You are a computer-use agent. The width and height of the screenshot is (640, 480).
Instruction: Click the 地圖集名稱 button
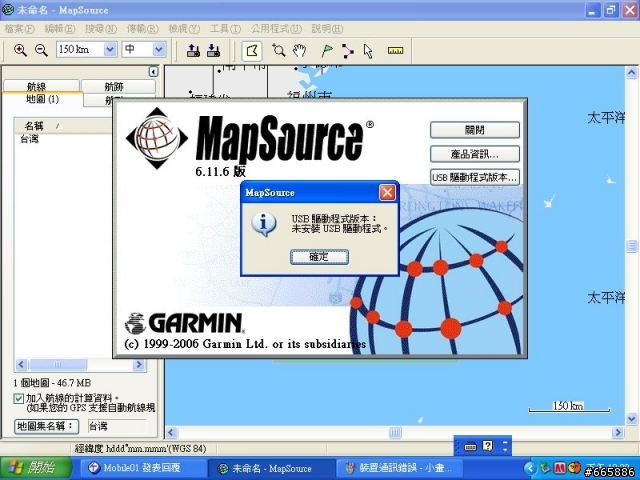[x=46, y=426]
